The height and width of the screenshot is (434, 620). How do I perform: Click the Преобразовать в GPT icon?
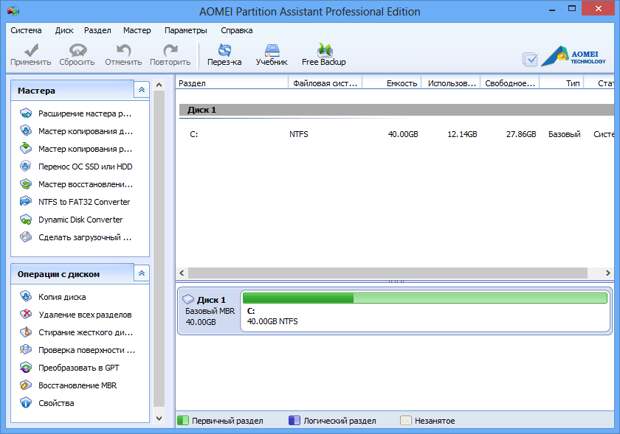(x=26, y=368)
